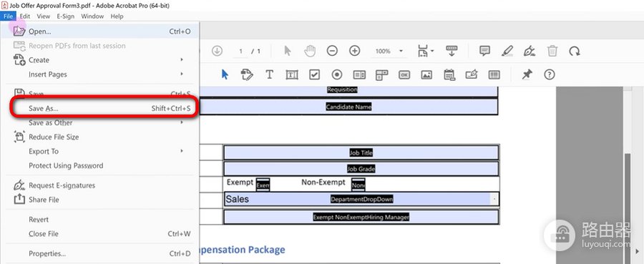Click the sign document pen icon
This screenshot has width=644, height=264.
click(x=530, y=51)
